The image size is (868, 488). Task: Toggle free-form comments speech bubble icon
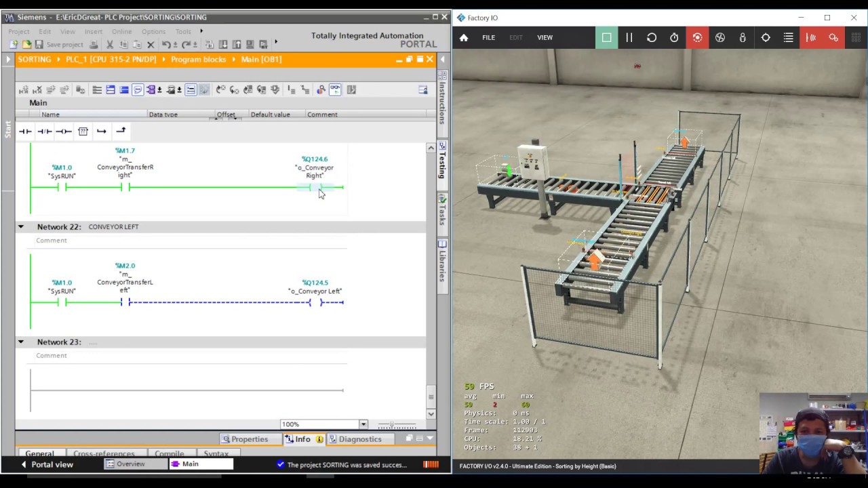click(x=138, y=89)
